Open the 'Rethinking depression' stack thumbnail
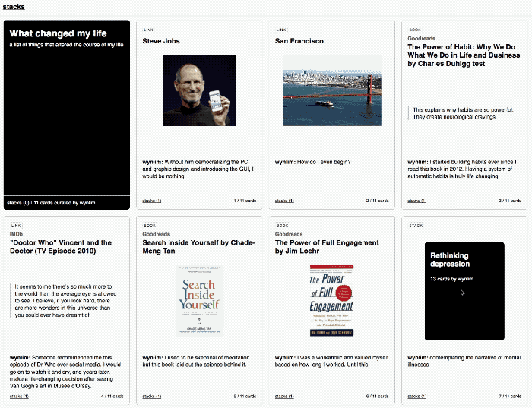The width and height of the screenshot is (532, 408). coord(464,291)
